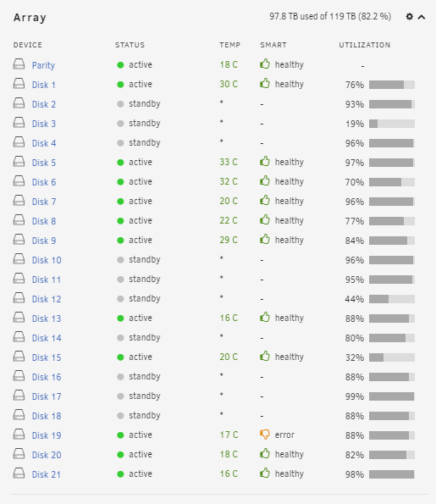This screenshot has width=436, height=504.
Task: Open the Array settings gear icon
Action: point(410,16)
